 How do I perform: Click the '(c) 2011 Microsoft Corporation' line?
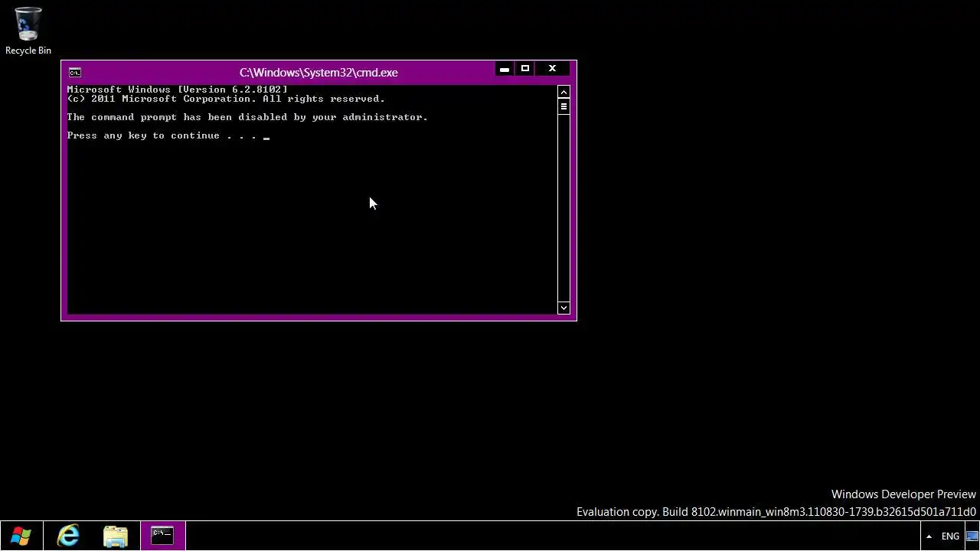(226, 99)
